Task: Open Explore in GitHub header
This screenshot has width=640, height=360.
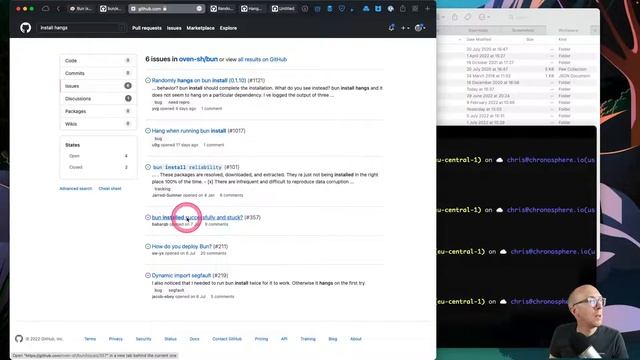Action: [x=228, y=28]
